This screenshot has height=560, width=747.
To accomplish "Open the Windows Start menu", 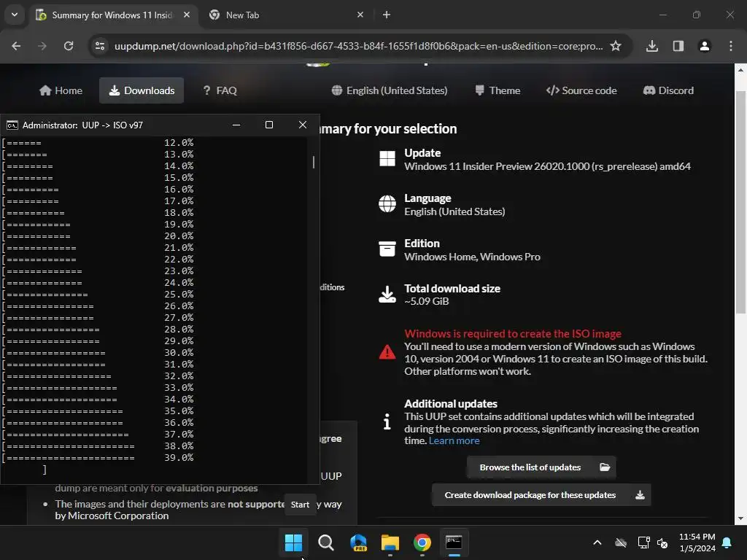I will pyautogui.click(x=293, y=542).
